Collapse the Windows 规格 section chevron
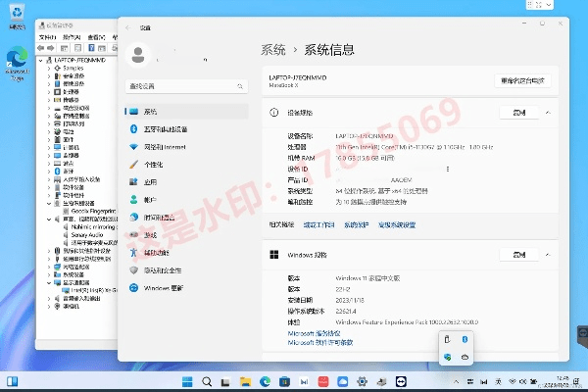Viewport: 588px width, 392px height. click(x=548, y=255)
